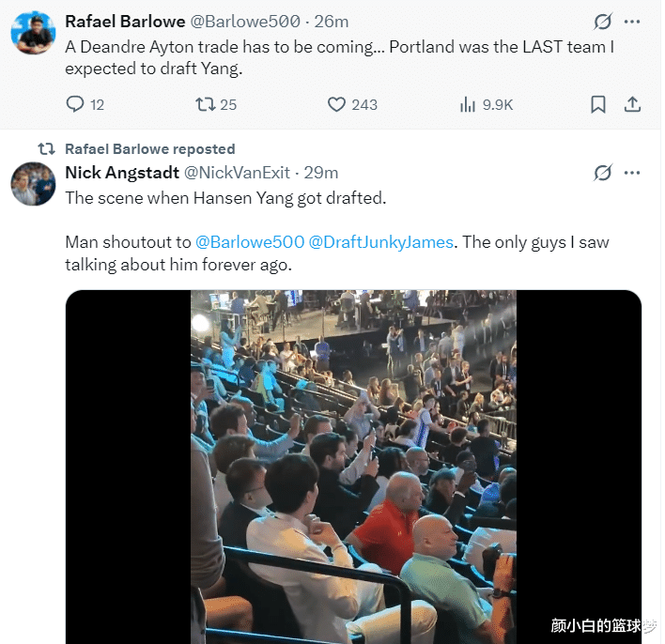Share Rafael Barlowe's tweet

click(632, 104)
